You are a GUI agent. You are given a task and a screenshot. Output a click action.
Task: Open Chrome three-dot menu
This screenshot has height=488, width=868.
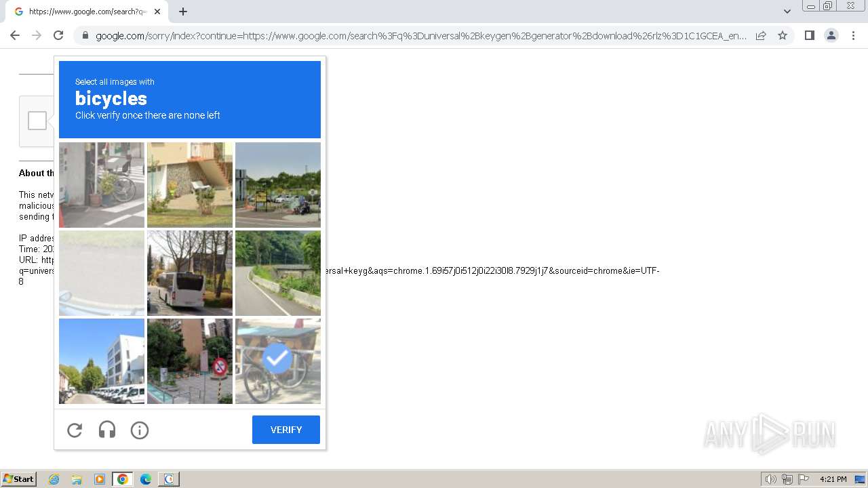tap(854, 35)
